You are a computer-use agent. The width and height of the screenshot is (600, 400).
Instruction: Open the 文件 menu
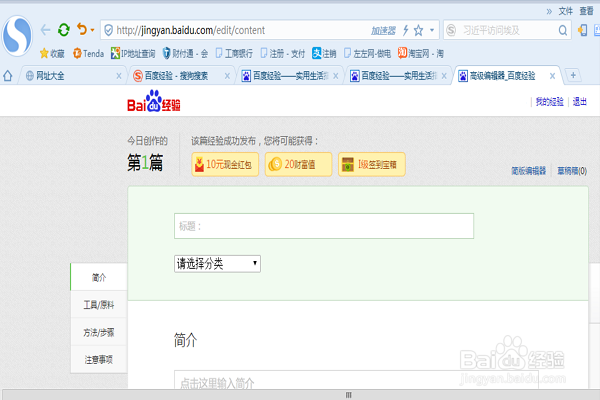566,11
